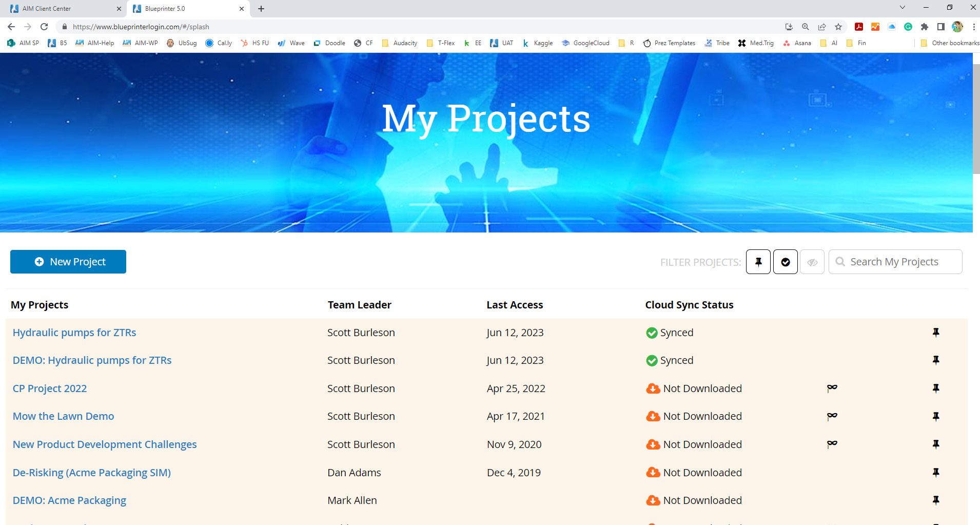Screen dimensions: 980x525
Task: Click cloud download icon for DEMO: Acme Packaging
Action: (653, 500)
